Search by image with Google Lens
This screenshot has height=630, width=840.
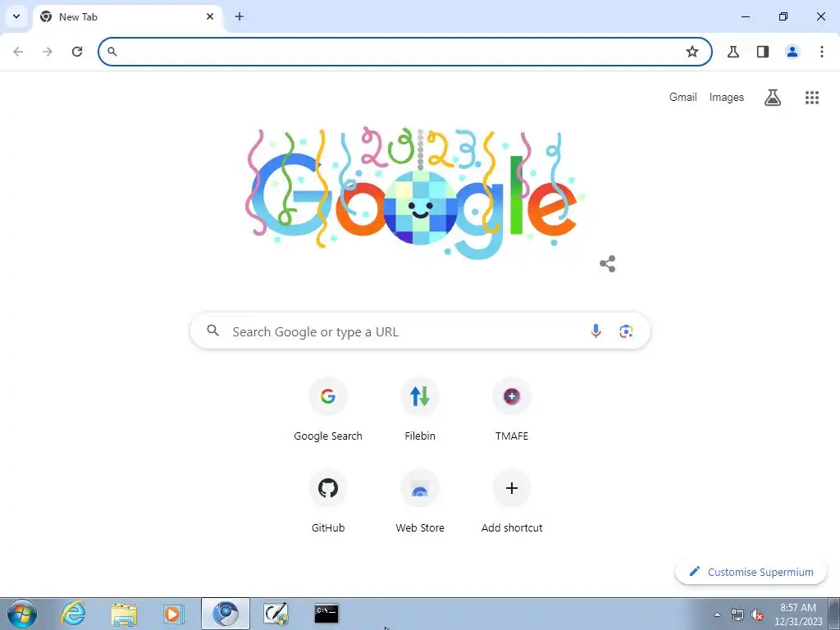click(x=626, y=331)
